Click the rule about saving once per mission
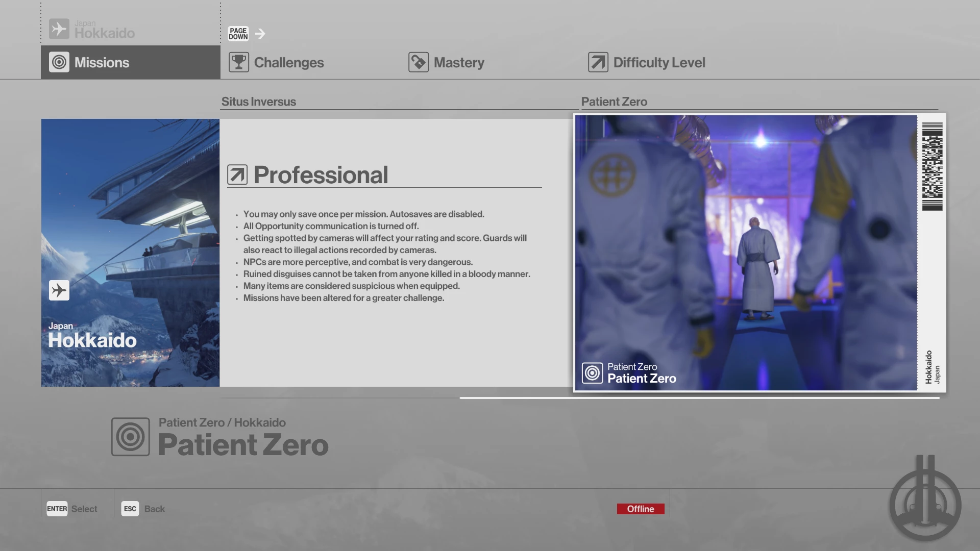Image resolution: width=980 pixels, height=551 pixels. [x=363, y=214]
